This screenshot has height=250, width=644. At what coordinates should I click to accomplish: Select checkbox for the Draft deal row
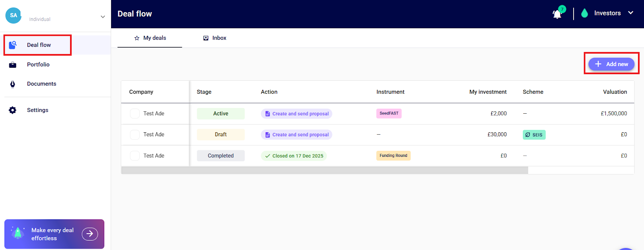click(135, 135)
